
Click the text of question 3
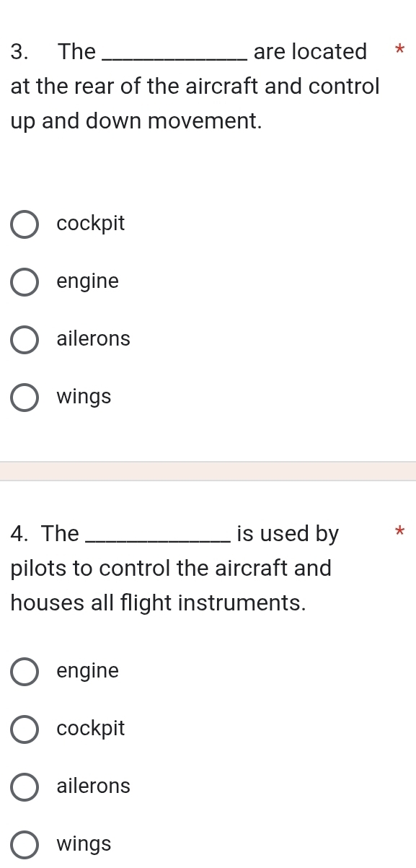click(x=195, y=86)
